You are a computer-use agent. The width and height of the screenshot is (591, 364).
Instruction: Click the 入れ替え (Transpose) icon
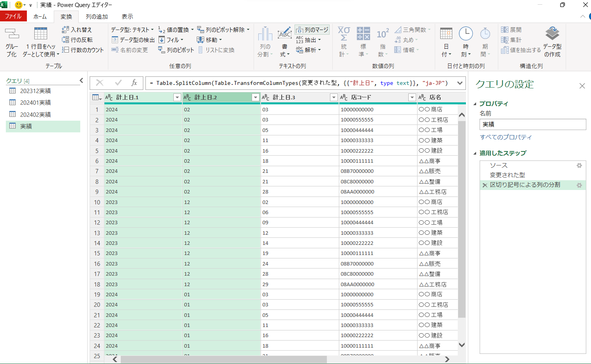[x=65, y=30]
